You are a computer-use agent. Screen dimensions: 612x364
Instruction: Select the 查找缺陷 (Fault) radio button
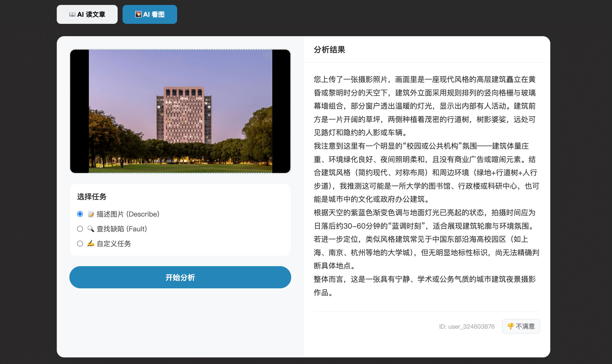80,229
